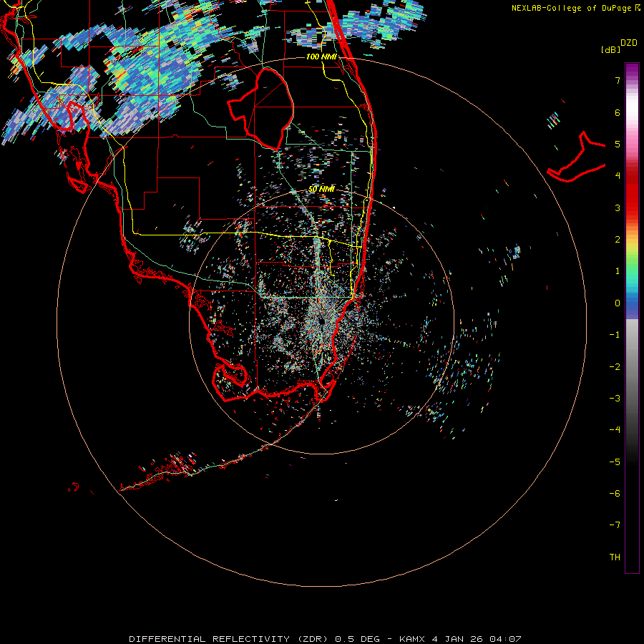Click Lake Okeechobee's red outline on the map

point(261,109)
